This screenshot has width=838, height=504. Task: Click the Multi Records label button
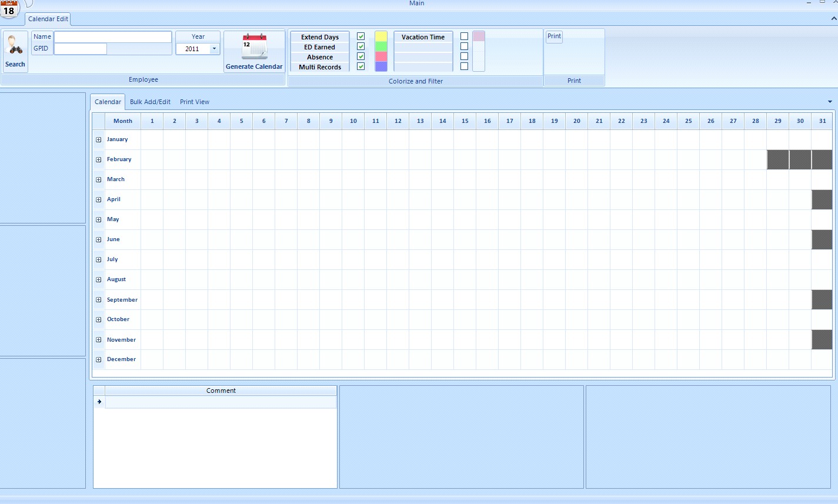[320, 67]
